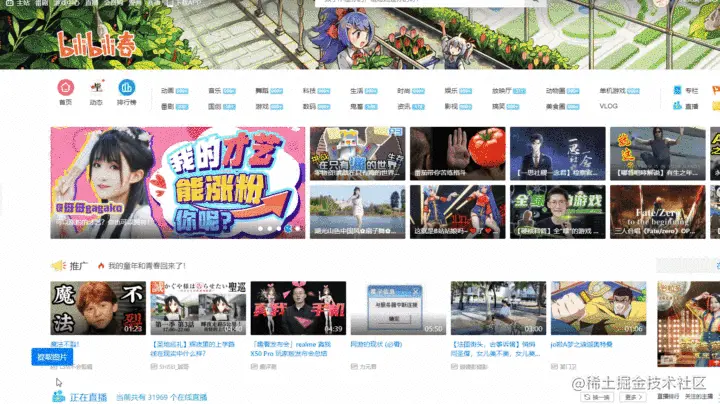Click the blue 获取图片 button
Screen dimensions: 720x404
coord(52,357)
